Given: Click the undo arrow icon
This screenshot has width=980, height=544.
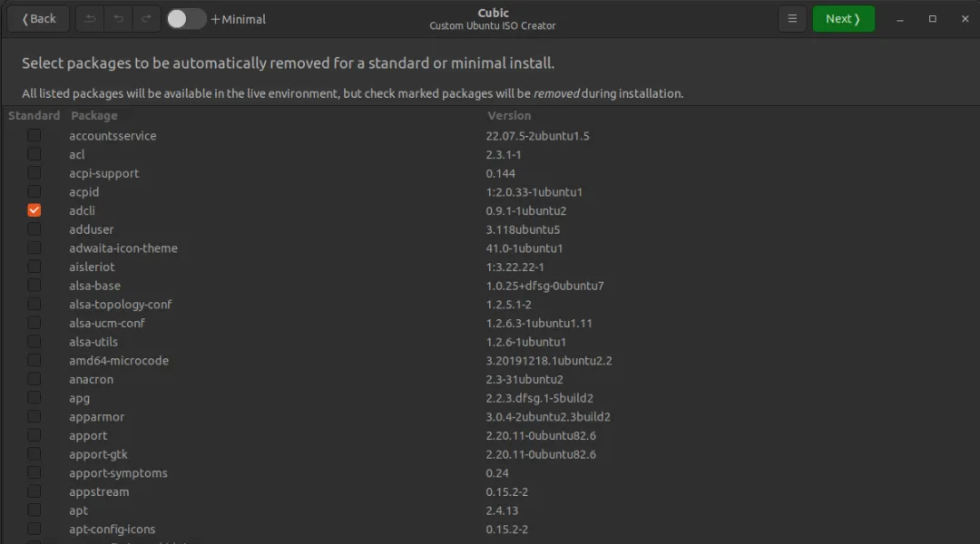Looking at the screenshot, I should (x=118, y=19).
